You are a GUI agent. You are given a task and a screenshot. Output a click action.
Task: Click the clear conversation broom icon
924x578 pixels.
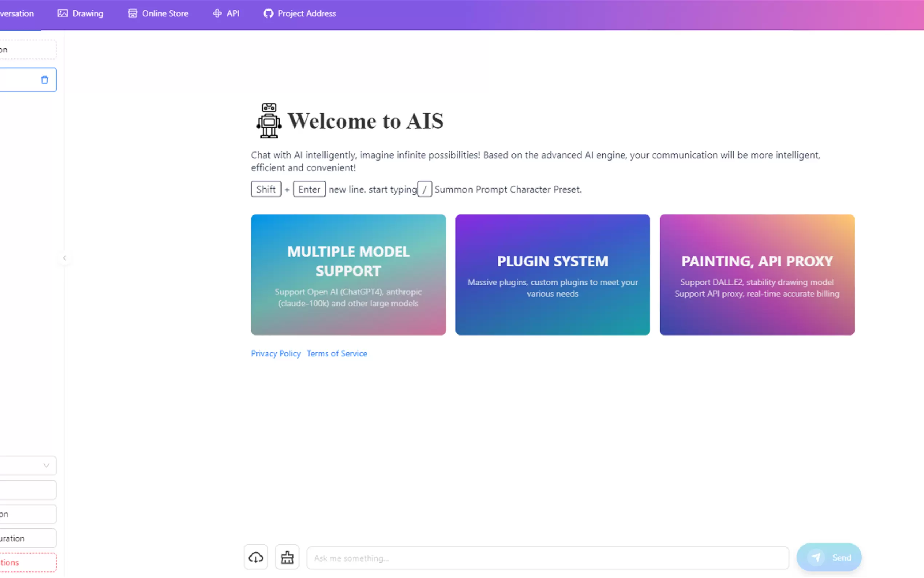[x=287, y=557]
